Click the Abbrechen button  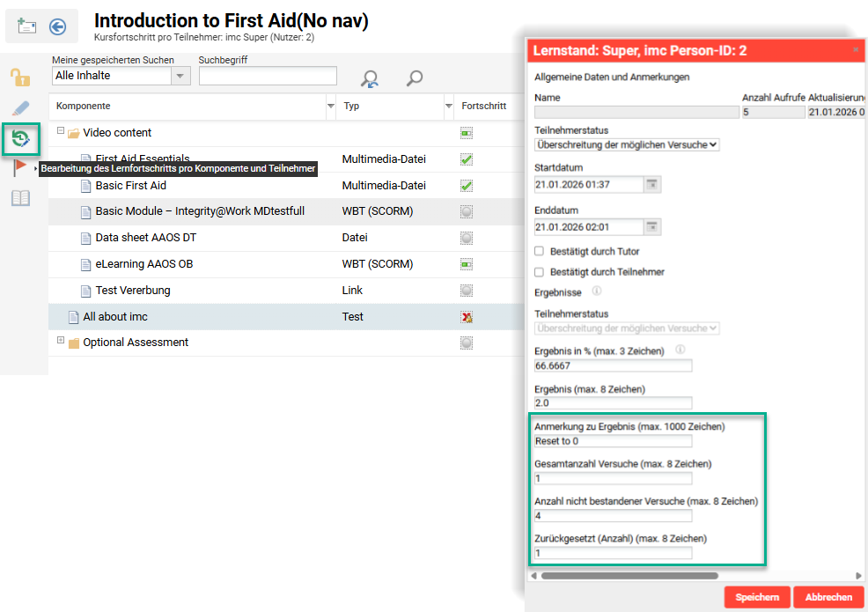click(828, 597)
